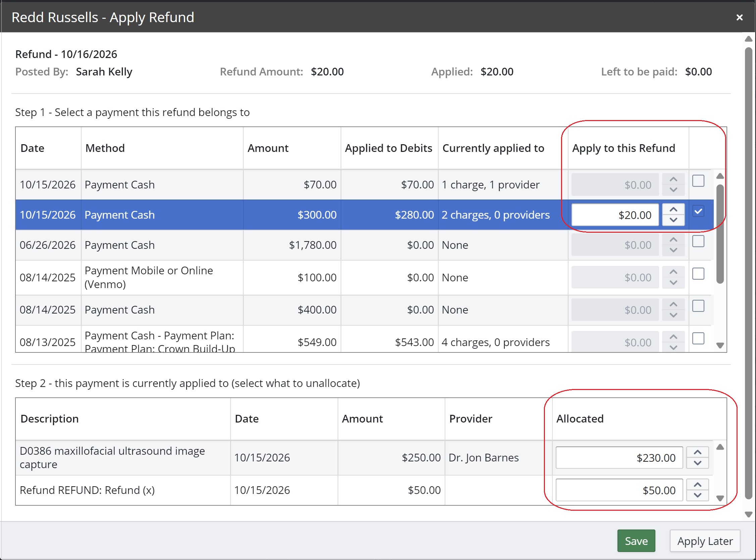Click the disabled $0.00 field on $70.00 row

(x=615, y=185)
